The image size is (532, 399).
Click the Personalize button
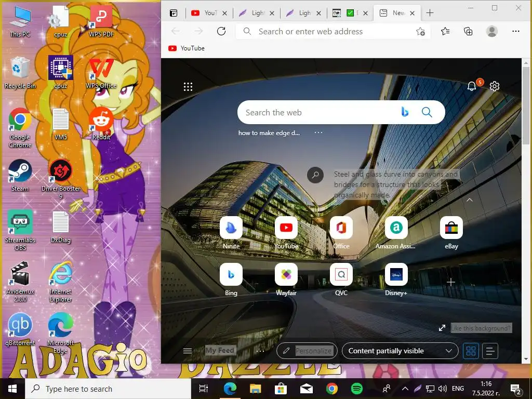tap(307, 351)
